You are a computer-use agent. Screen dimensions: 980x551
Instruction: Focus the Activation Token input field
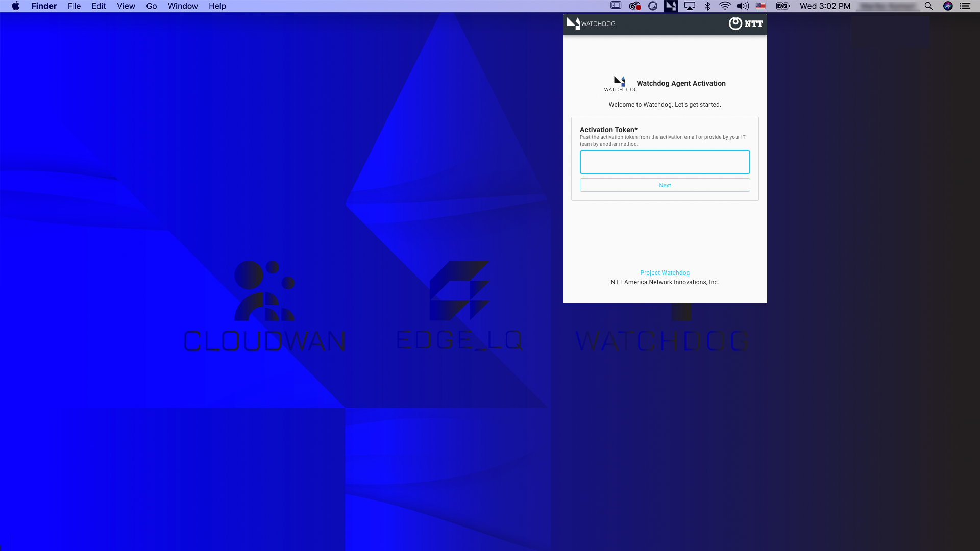click(x=665, y=162)
